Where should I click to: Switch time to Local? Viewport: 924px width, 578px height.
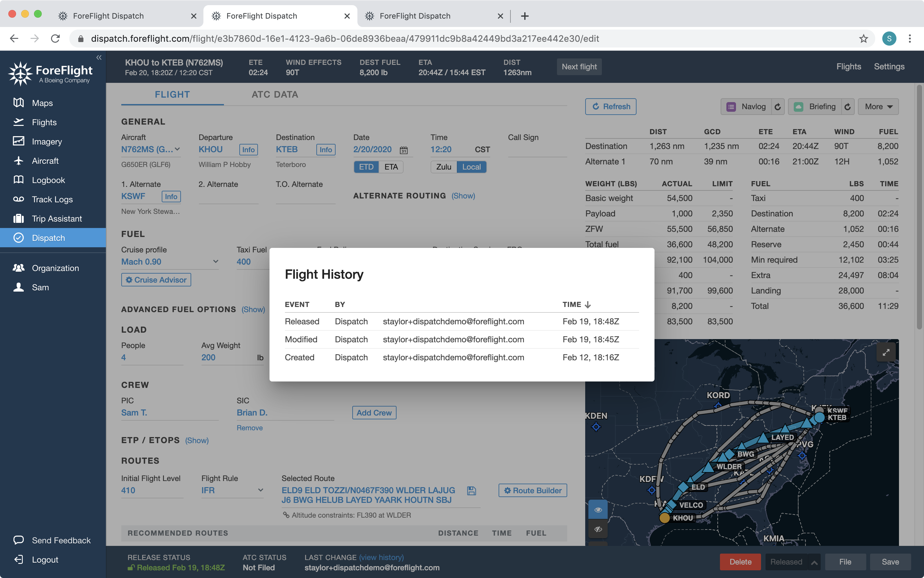coord(472,167)
